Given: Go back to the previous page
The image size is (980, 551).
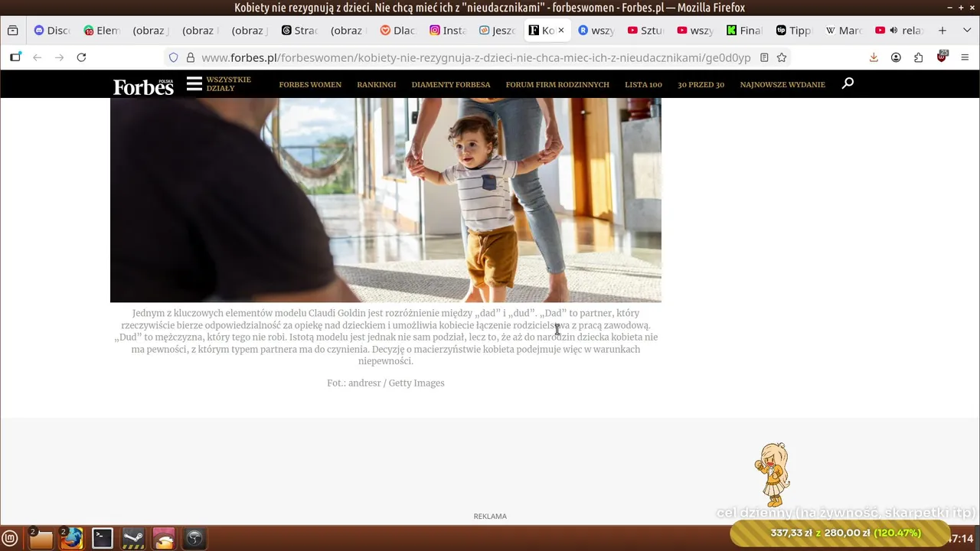Looking at the screenshot, I should click(x=37, y=57).
